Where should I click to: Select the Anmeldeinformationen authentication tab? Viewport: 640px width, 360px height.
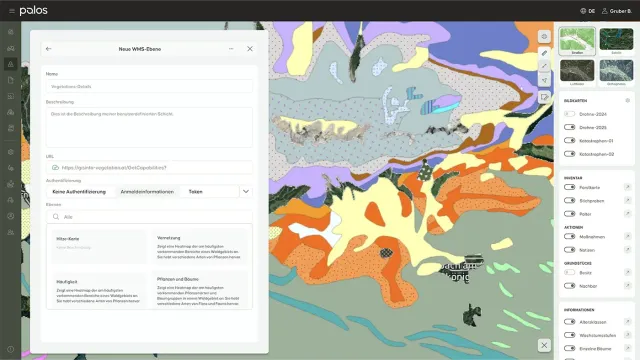click(147, 191)
